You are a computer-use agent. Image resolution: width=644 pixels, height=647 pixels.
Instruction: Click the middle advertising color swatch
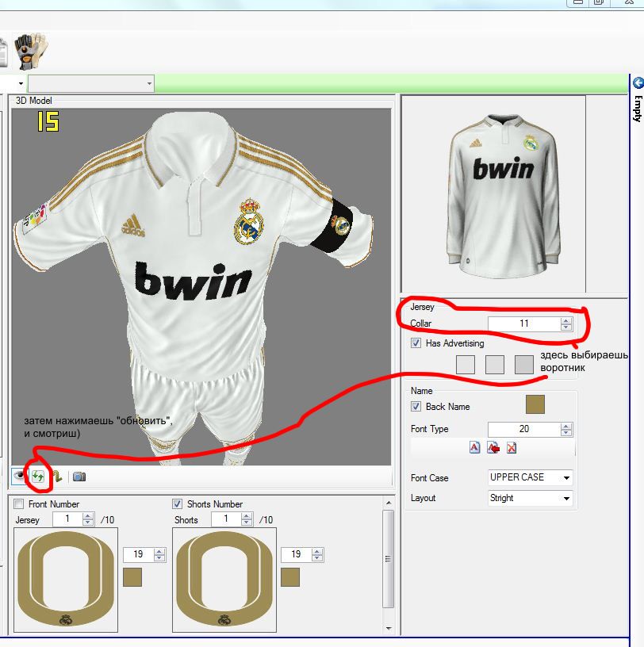click(495, 365)
